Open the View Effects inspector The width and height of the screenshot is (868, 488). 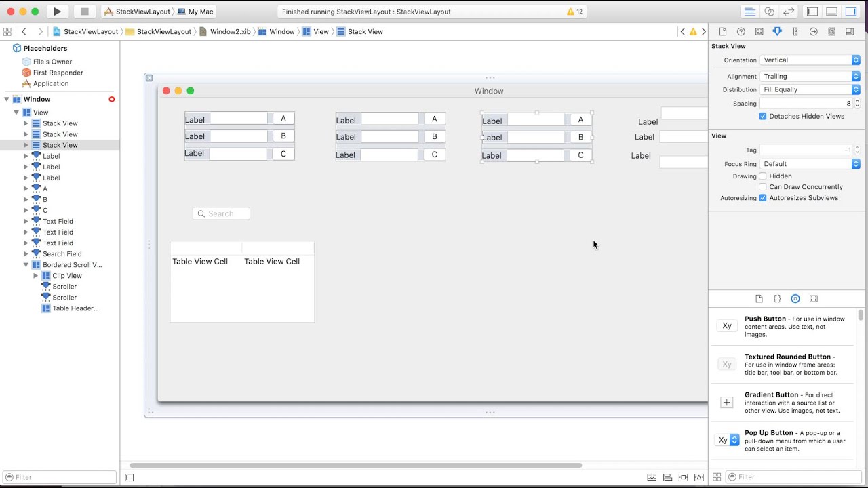850,32
